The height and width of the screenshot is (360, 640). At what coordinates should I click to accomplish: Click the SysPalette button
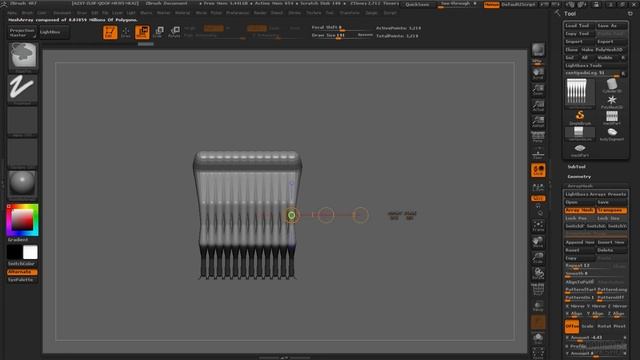tap(22, 280)
